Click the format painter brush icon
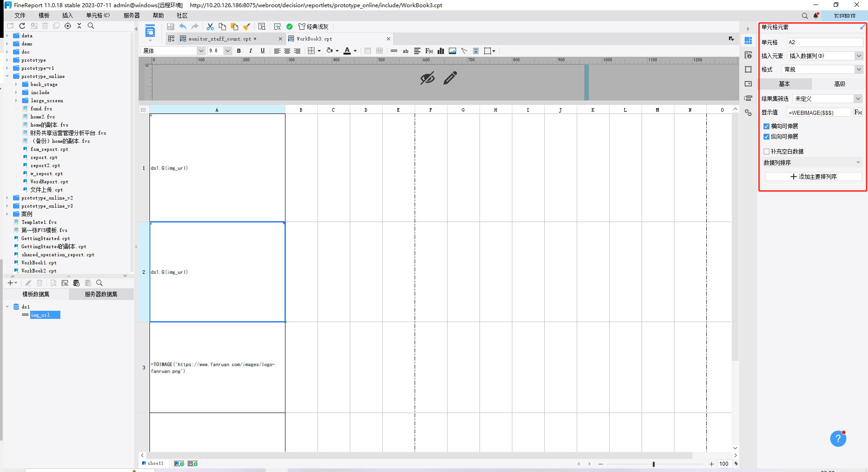 246,27
